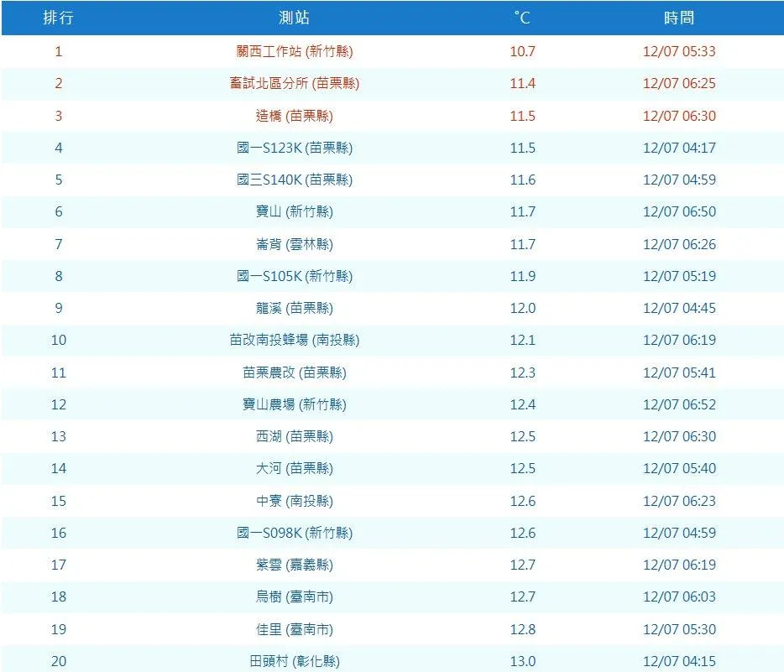Click temperature value 12.3
This screenshot has width=784, height=672.
coord(522,372)
